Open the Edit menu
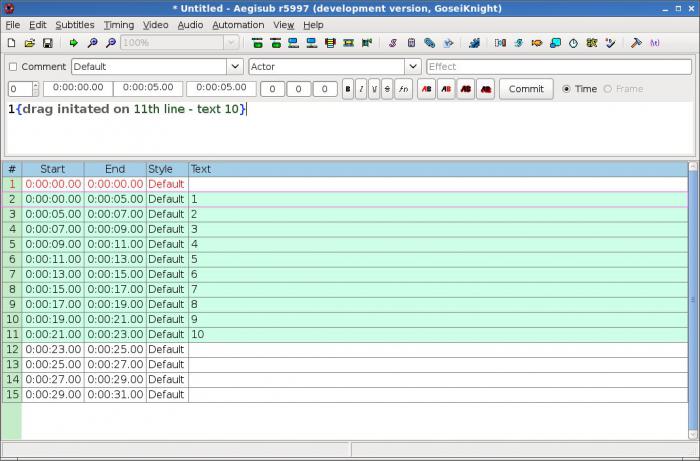 pos(38,25)
